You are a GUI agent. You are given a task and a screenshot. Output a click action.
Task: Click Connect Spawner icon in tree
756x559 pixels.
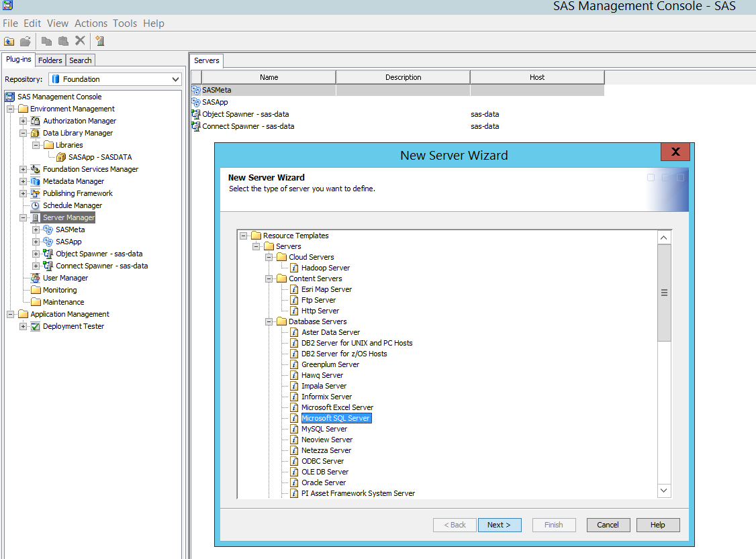point(48,266)
